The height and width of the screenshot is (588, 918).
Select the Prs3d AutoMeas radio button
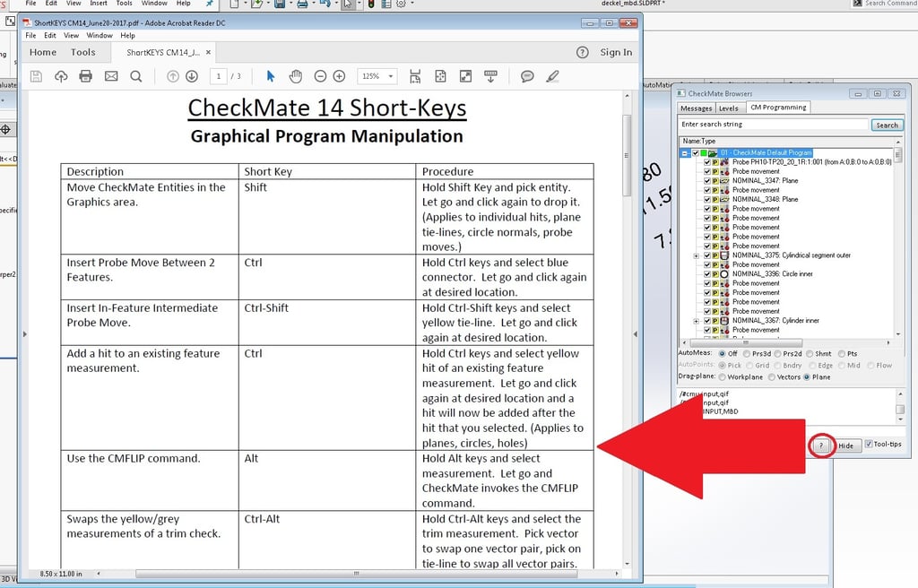(747, 353)
